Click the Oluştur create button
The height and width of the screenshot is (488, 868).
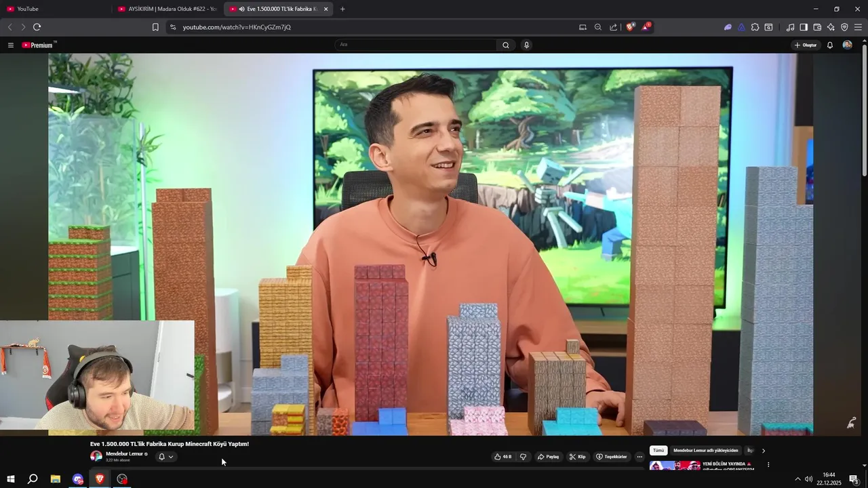806,45
